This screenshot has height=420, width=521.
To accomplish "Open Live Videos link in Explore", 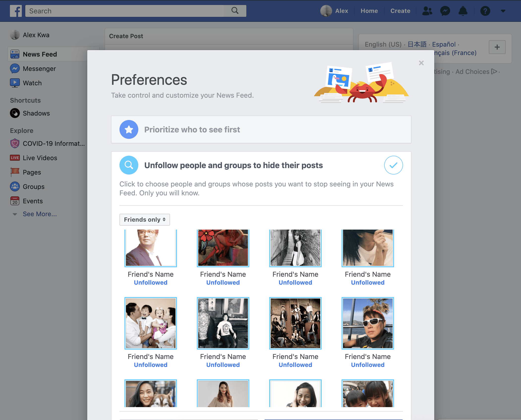I will tap(40, 158).
